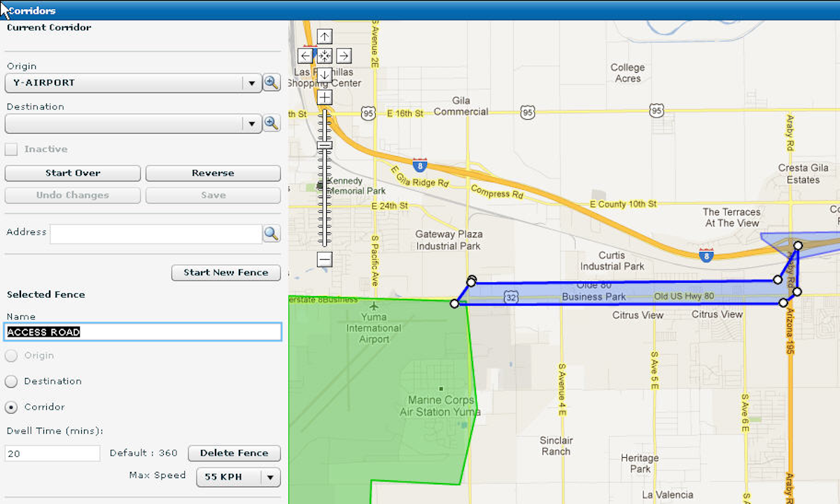Click the Inactive checkbox
This screenshot has height=504, width=840.
coord(10,148)
